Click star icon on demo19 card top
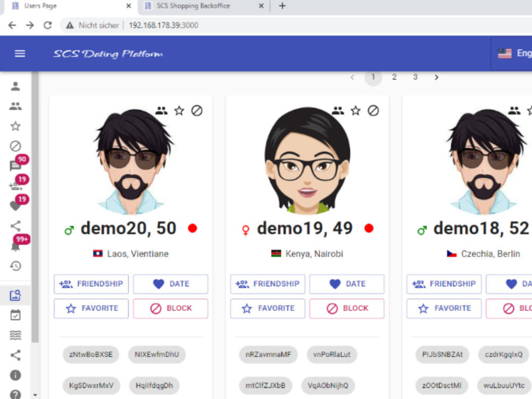This screenshot has height=399, width=532. coord(355,111)
